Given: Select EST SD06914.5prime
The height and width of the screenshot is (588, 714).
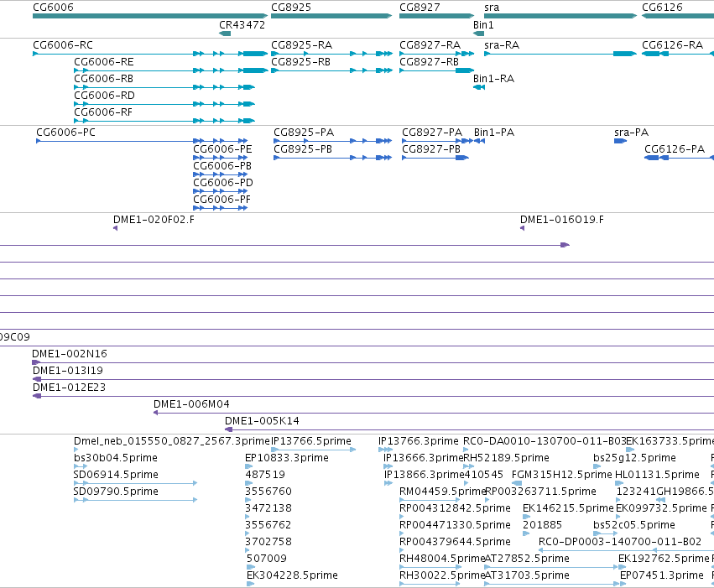Looking at the screenshot, I should [136, 483].
